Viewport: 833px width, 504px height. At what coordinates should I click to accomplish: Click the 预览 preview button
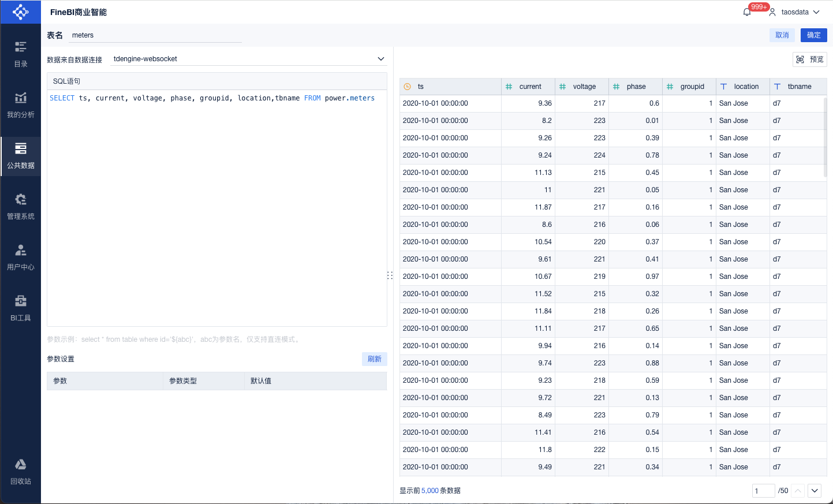click(x=810, y=59)
